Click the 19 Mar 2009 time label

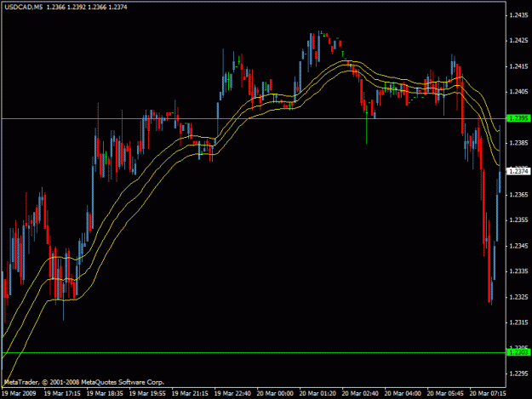click(x=19, y=394)
